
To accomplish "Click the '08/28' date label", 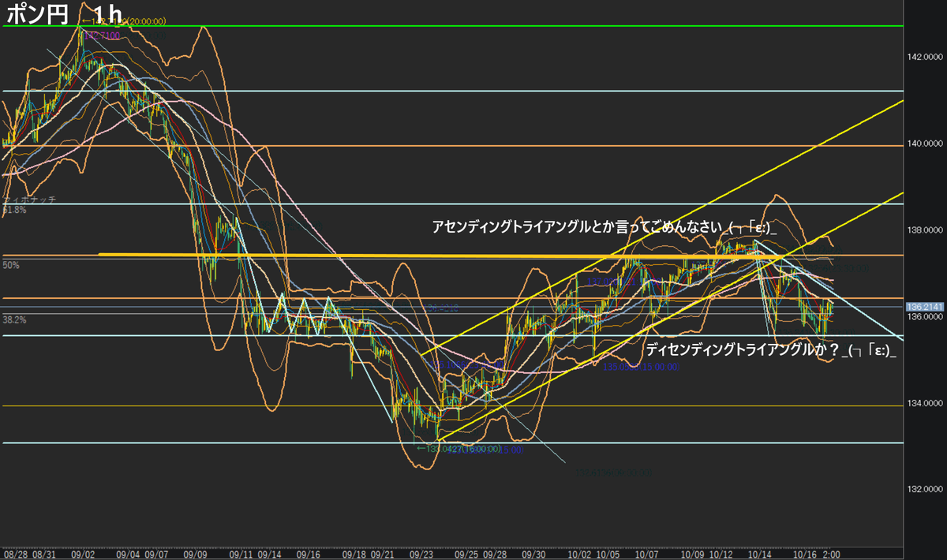I will pos(16,554).
